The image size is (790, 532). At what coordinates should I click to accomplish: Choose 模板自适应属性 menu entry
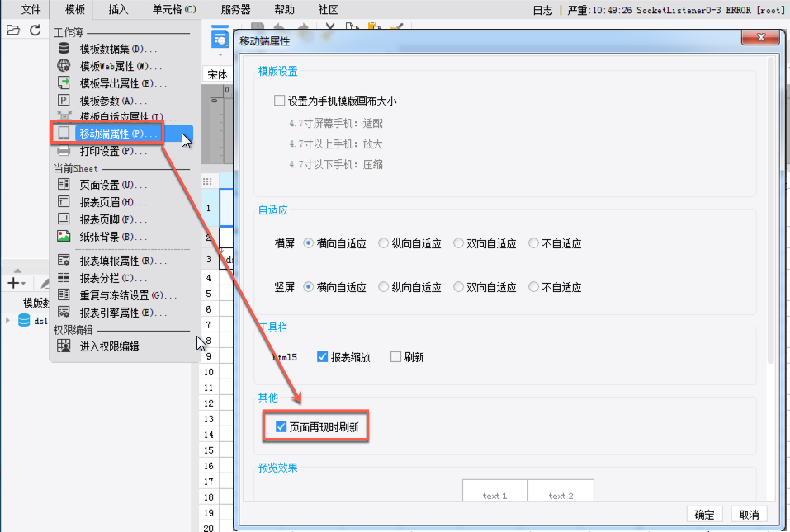pos(122,117)
